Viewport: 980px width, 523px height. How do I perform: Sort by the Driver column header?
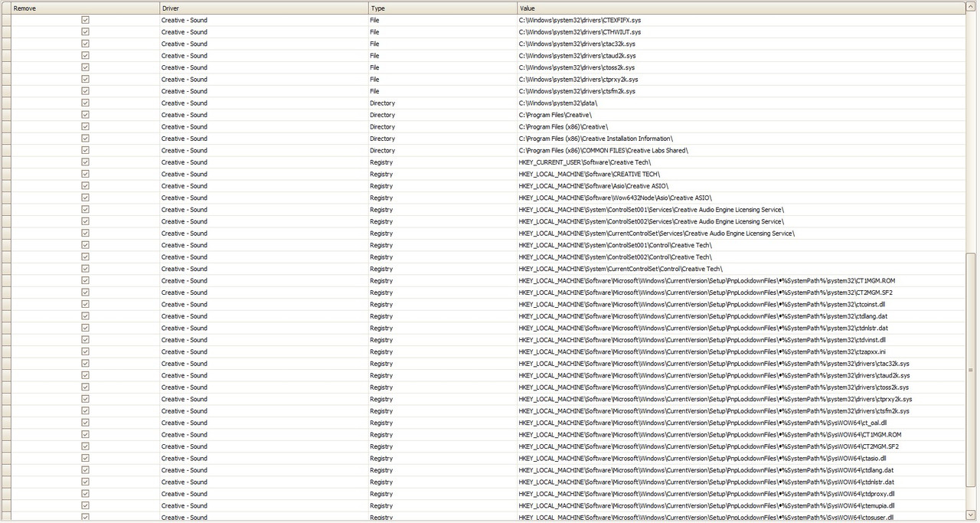264,8
